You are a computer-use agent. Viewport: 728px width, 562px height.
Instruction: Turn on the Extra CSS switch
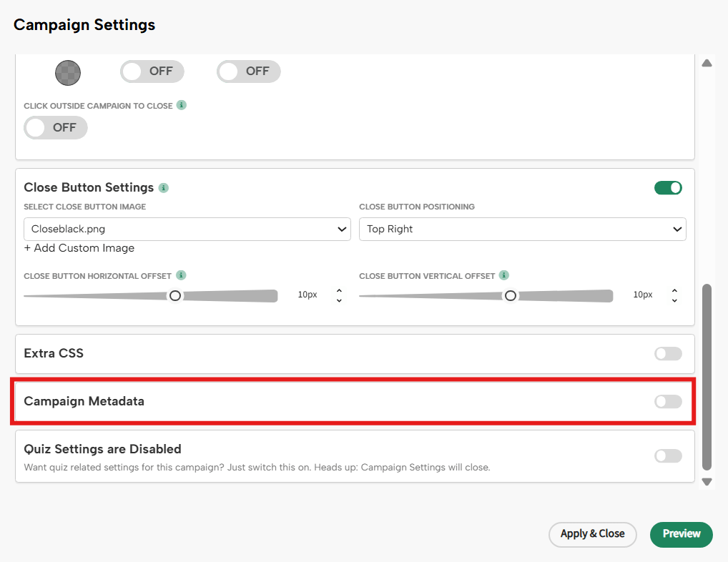point(667,353)
